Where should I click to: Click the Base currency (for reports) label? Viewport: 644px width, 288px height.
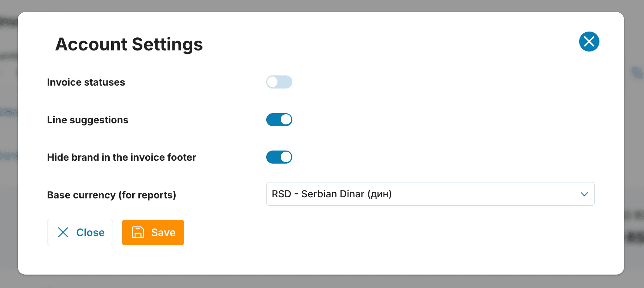tap(112, 195)
